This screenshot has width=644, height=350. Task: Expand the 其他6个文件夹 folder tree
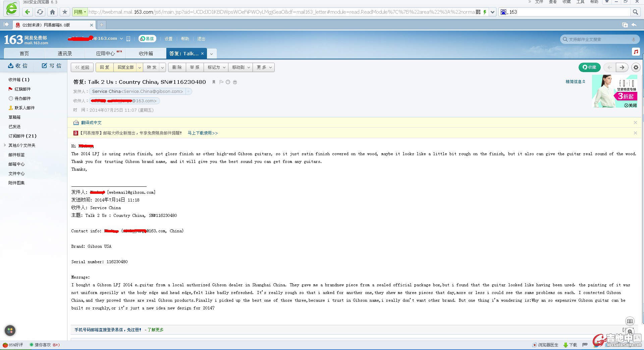(x=5, y=145)
